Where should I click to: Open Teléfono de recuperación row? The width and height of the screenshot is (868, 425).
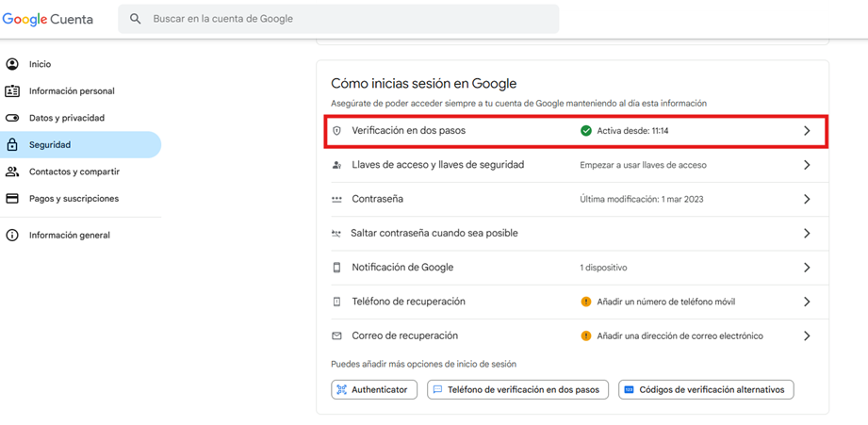[x=580, y=302]
